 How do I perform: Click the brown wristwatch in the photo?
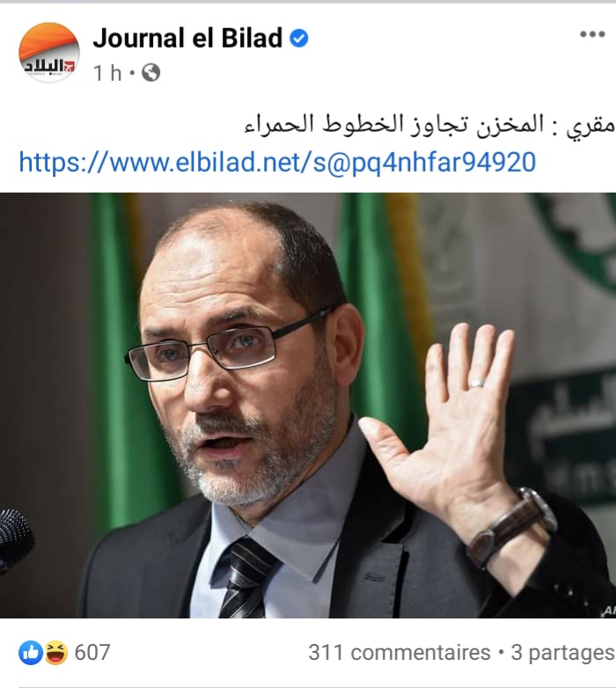click(x=511, y=526)
